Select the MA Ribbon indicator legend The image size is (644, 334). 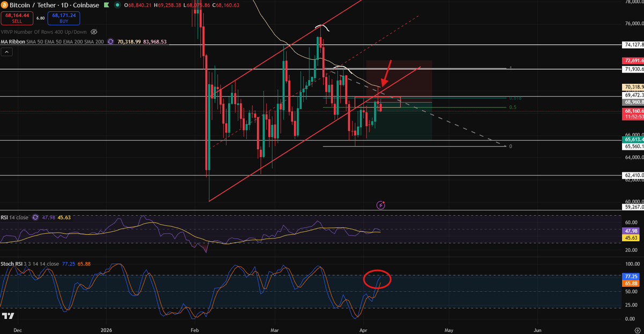tap(53, 41)
